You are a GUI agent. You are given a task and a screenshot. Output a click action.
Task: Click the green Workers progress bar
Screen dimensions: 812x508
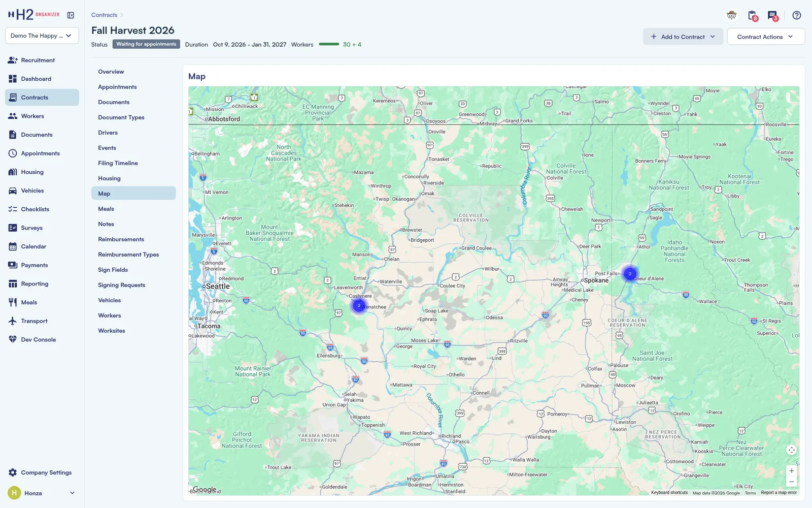[x=329, y=44]
